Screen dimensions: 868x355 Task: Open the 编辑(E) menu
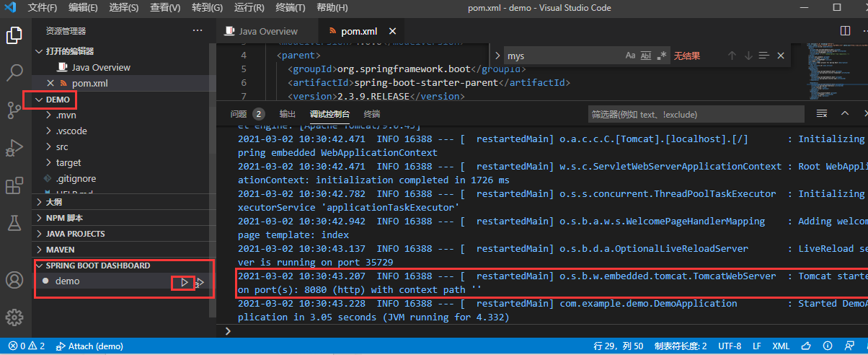pos(83,8)
